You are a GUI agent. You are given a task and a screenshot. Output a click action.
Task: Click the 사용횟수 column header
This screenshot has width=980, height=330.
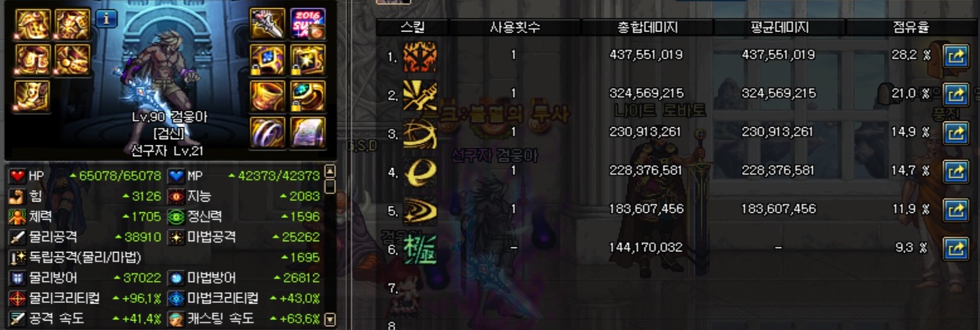coord(515,27)
